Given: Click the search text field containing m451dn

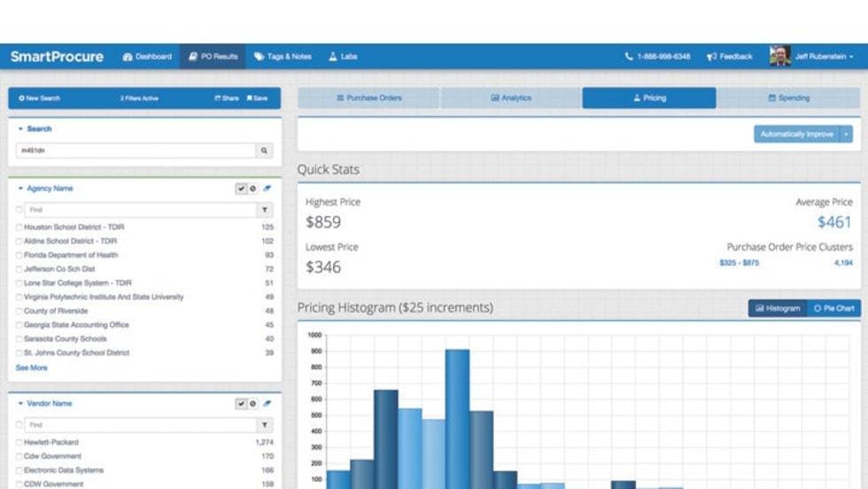Looking at the screenshot, I should (x=136, y=151).
